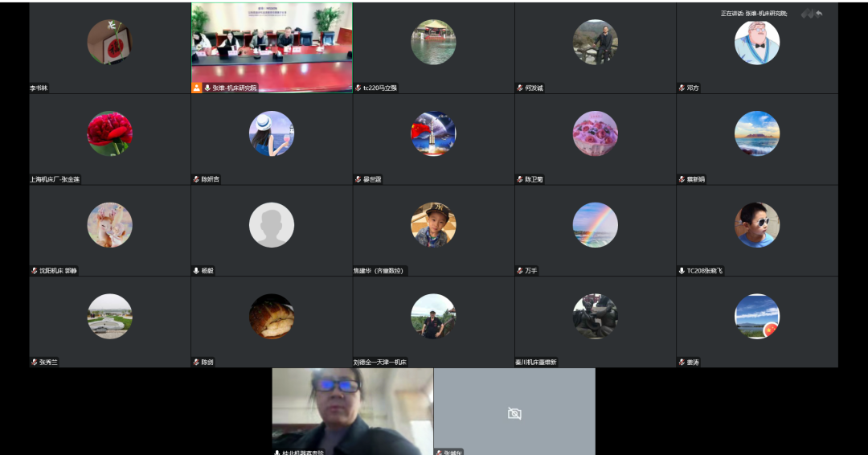Click the name label "秦川机床董继新"
The image size is (868, 455).
536,362
